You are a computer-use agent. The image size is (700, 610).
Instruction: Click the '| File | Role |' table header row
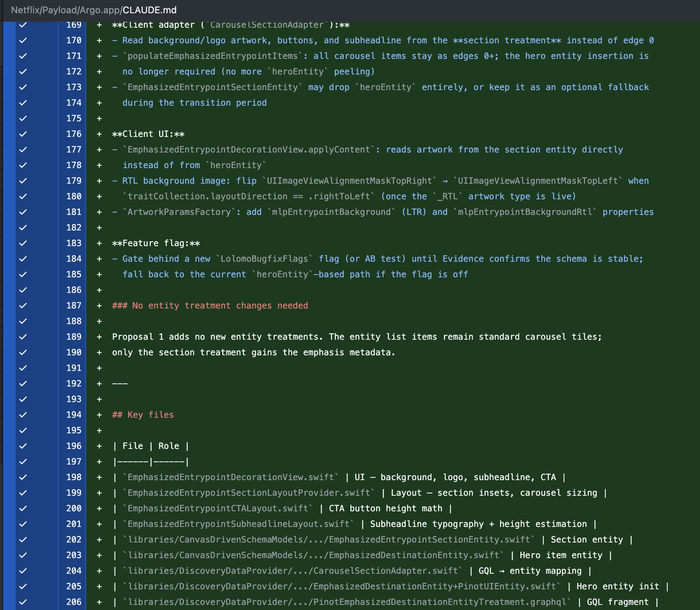(151, 446)
